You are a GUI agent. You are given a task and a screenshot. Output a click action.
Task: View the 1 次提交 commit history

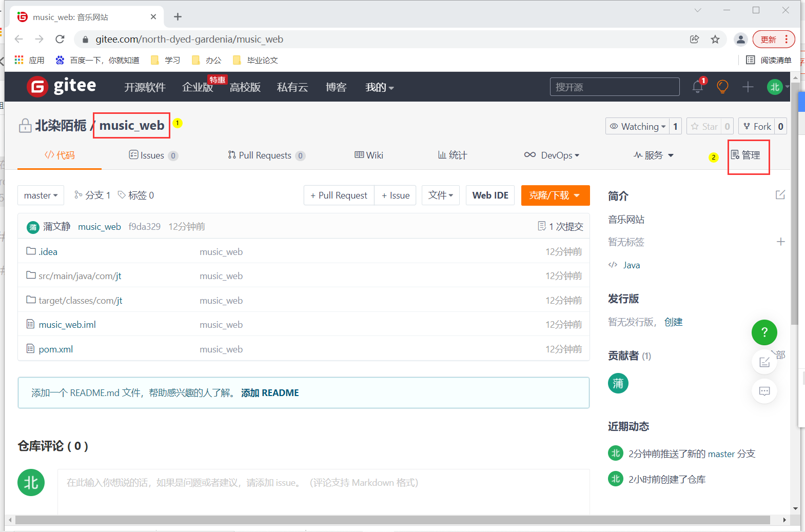tap(560, 226)
